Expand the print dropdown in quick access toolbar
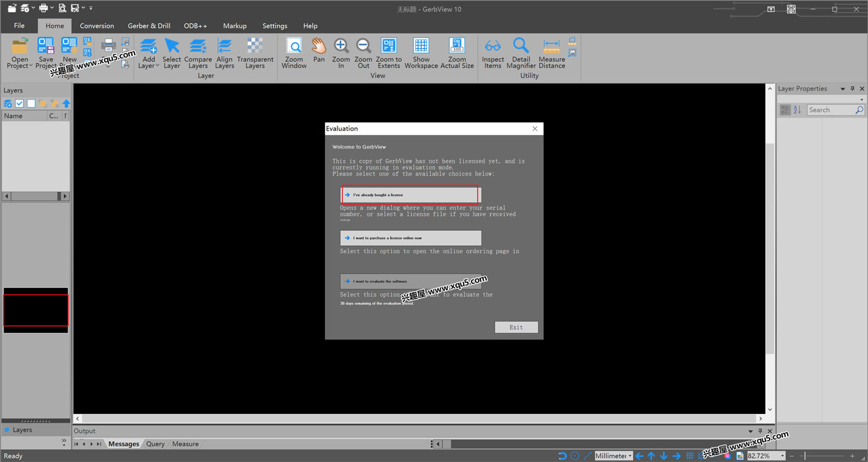The image size is (868, 462). click(52, 8)
